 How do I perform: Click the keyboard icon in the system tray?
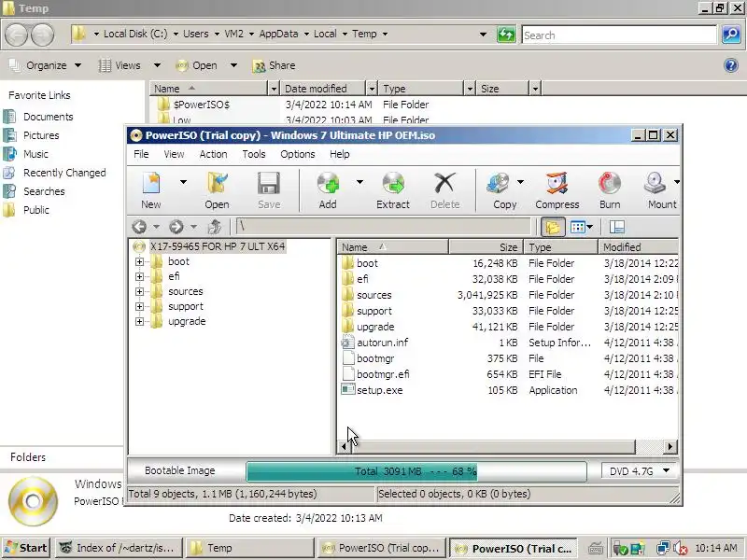[x=596, y=548]
